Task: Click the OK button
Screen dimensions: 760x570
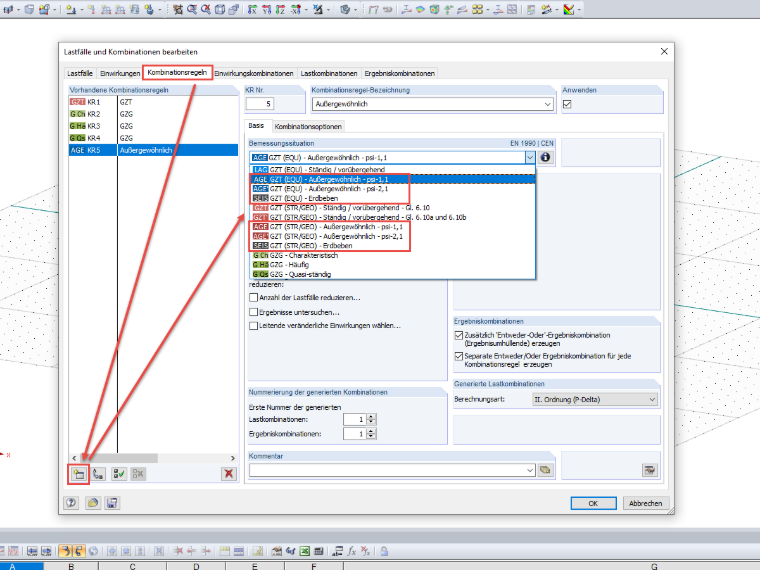Action: (593, 503)
